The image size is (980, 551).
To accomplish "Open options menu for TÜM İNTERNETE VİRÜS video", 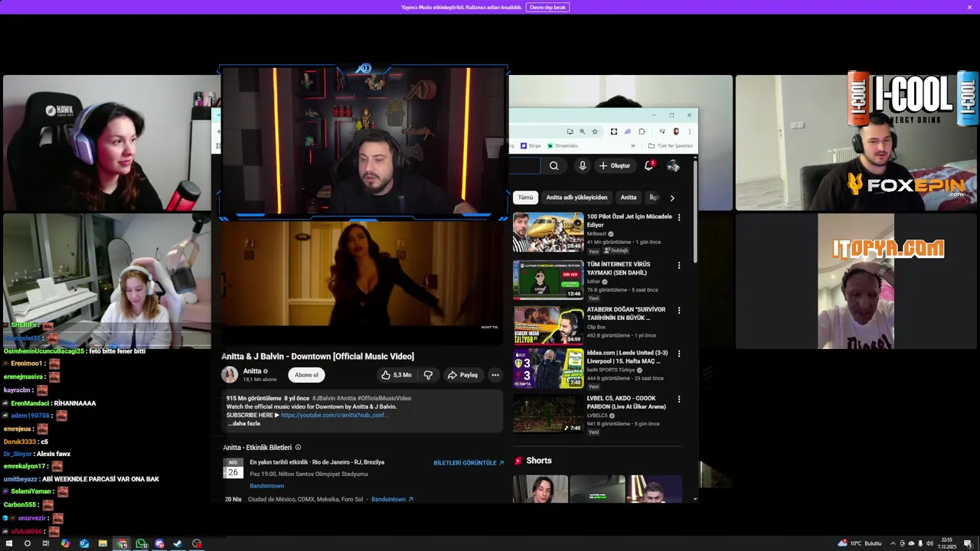I will [x=679, y=265].
